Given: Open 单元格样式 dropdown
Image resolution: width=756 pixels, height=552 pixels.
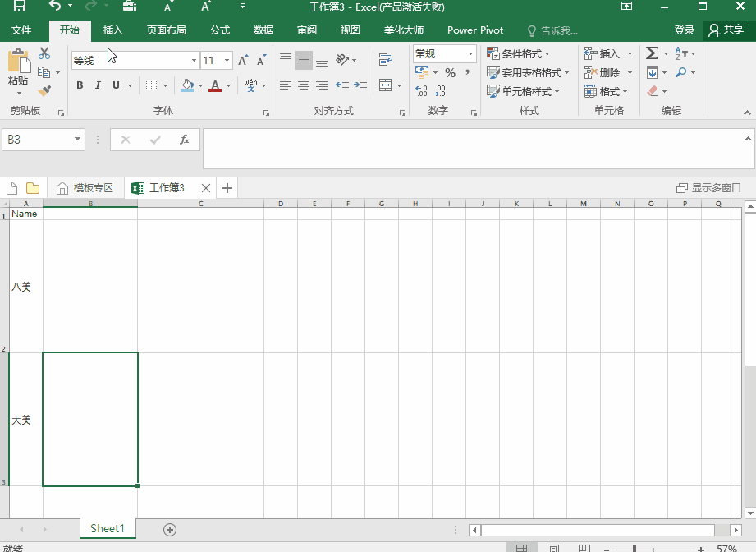Looking at the screenshot, I should [x=523, y=91].
